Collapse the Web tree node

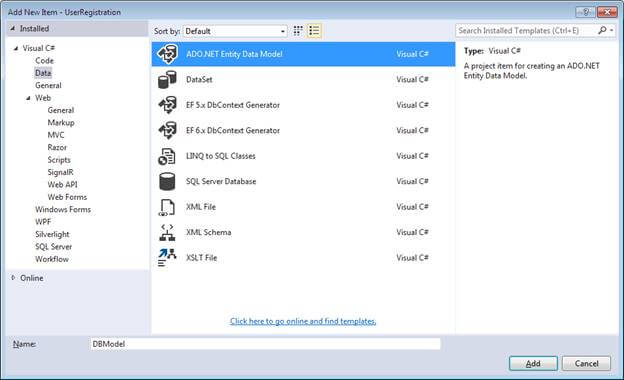(28, 98)
